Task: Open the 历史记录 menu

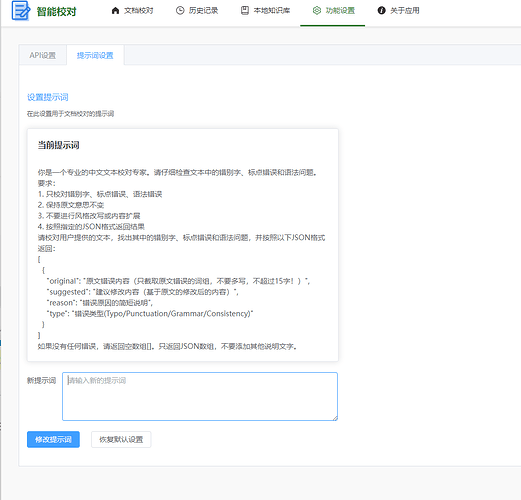Action: point(197,11)
